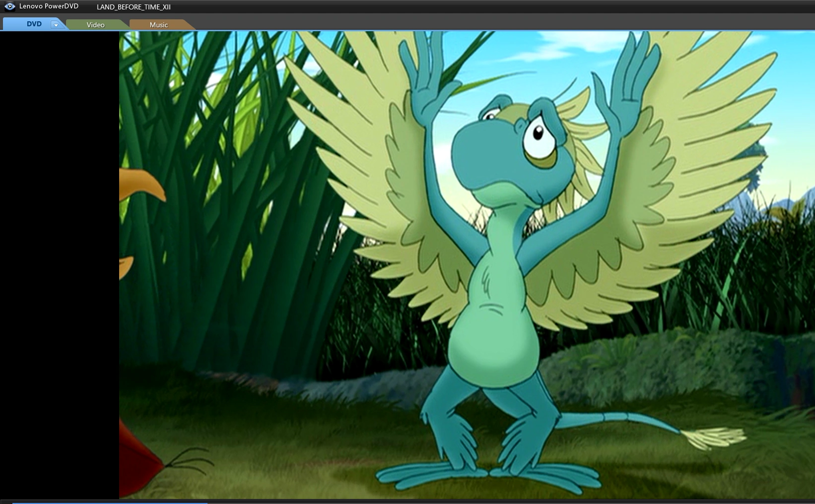The width and height of the screenshot is (815, 504).
Task: Click the LAND_BEFORE_TIME_XII disc title
Action: [x=134, y=7]
